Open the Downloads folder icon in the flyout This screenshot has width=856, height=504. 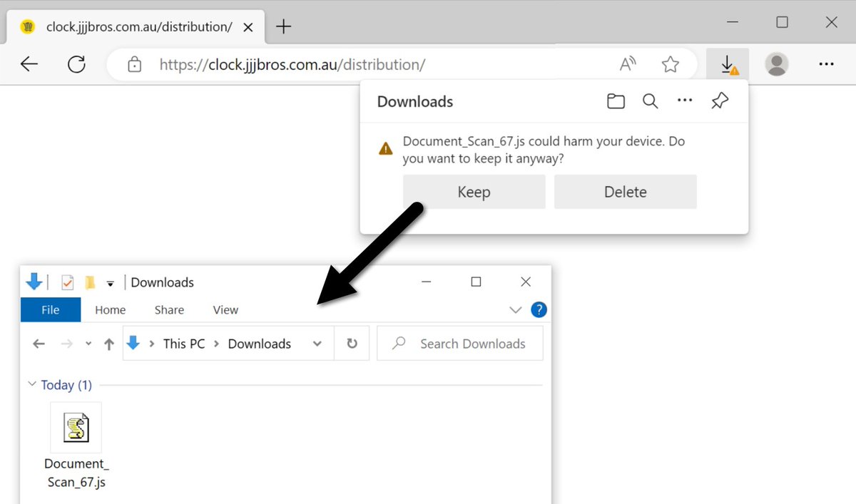click(616, 101)
